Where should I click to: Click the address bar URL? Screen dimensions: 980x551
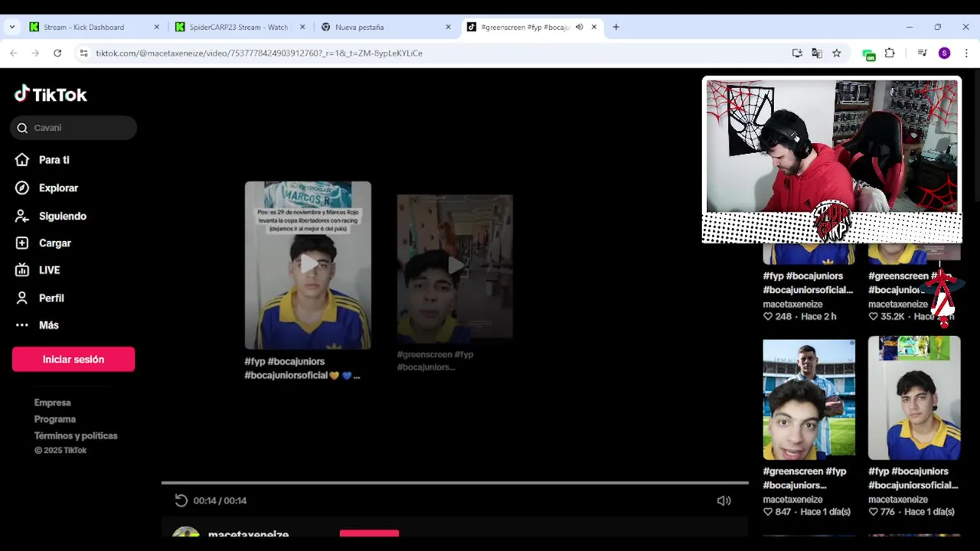(x=260, y=54)
